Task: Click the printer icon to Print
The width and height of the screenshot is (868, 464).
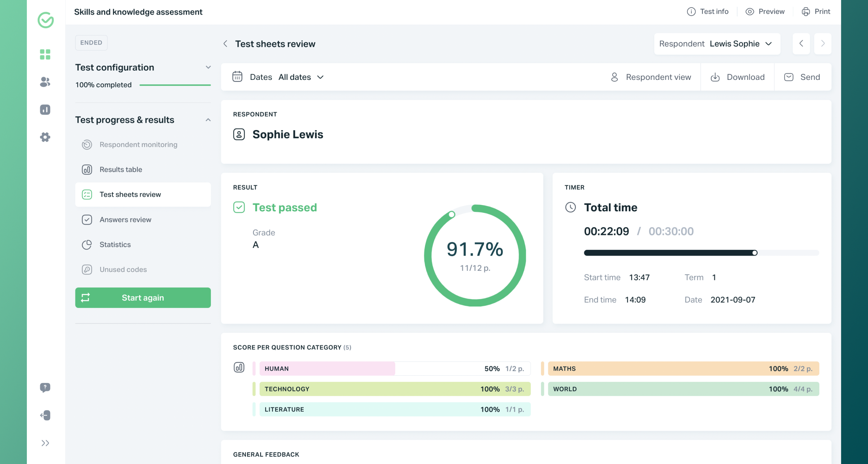Action: (805, 11)
